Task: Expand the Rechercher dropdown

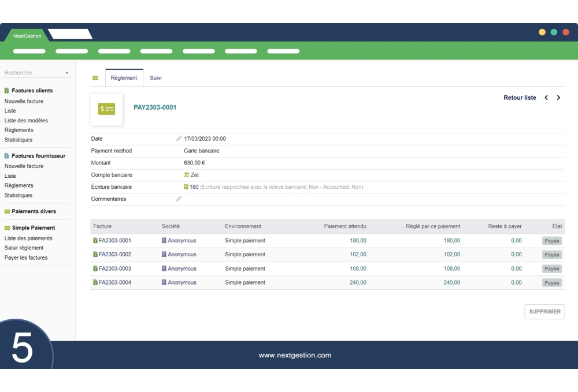Action: click(66, 73)
